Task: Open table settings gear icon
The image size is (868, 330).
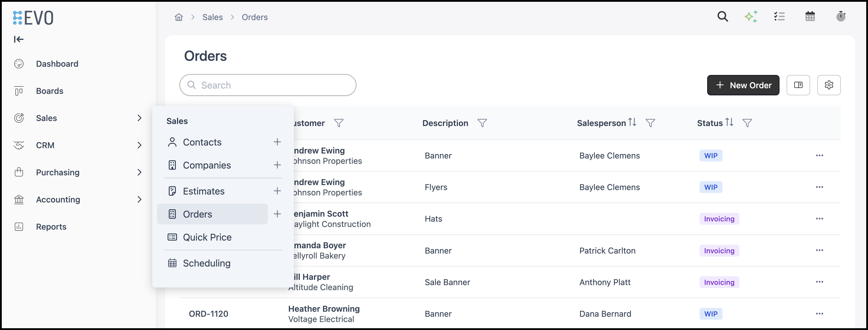Action: tap(829, 85)
